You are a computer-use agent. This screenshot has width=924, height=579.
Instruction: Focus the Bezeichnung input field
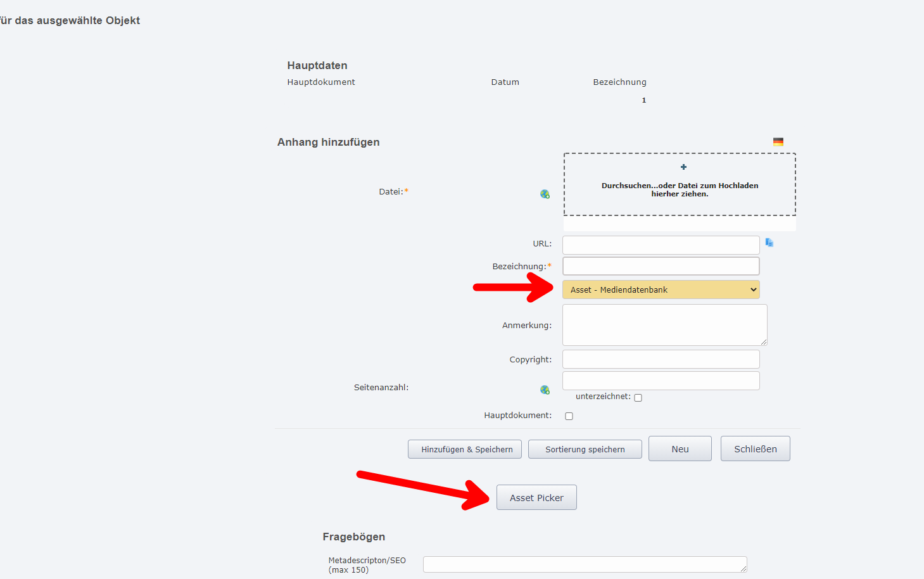(x=661, y=266)
